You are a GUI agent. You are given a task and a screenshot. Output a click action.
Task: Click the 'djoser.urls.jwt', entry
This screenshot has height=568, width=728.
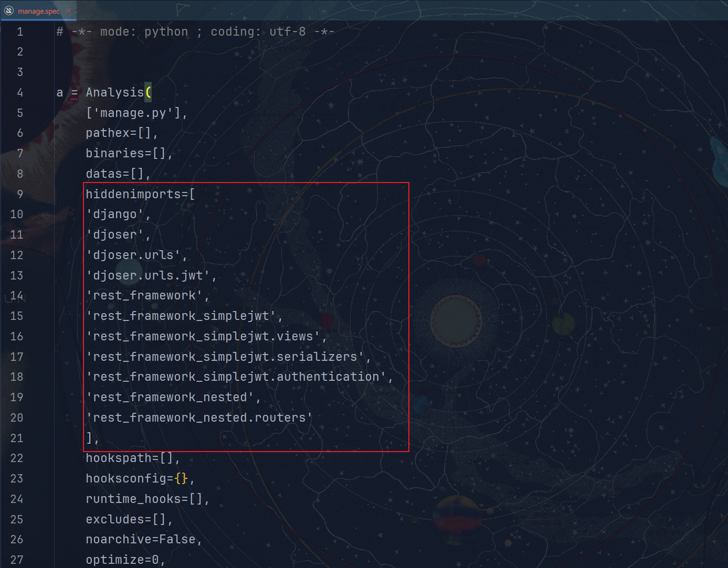coord(151,276)
